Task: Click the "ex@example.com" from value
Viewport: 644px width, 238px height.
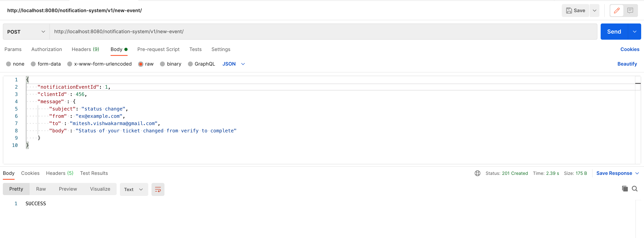Action: pyautogui.click(x=99, y=116)
